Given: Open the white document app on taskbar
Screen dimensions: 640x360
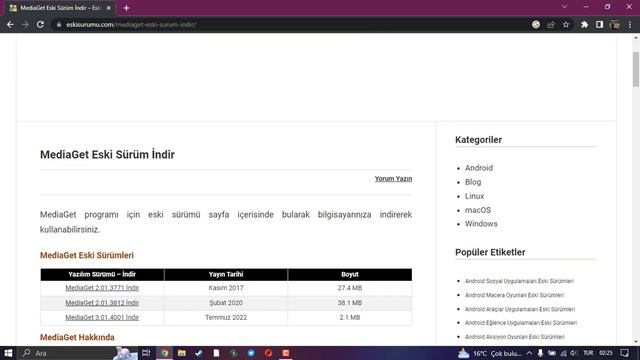Looking at the screenshot, I should click(216, 353).
